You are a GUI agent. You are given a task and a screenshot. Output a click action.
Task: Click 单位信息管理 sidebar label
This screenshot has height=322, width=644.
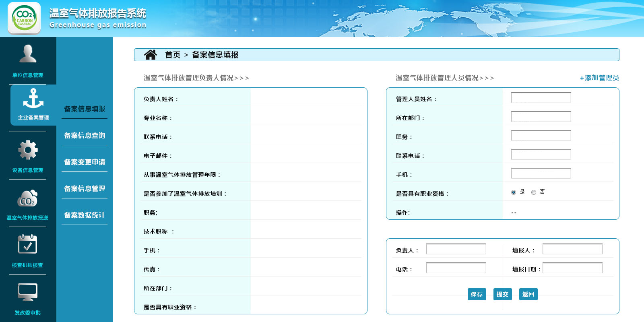28,75
